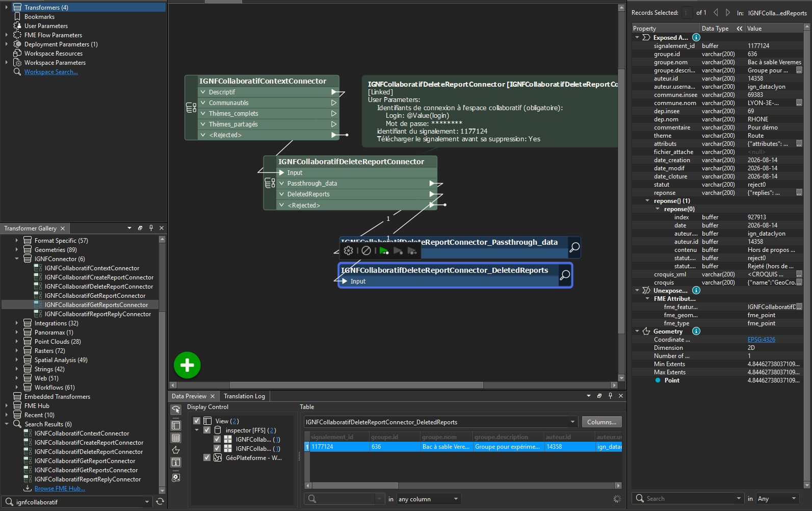The image size is (812, 511).
Task: Click canvas horizontal scrollbar
Action: [356, 385]
